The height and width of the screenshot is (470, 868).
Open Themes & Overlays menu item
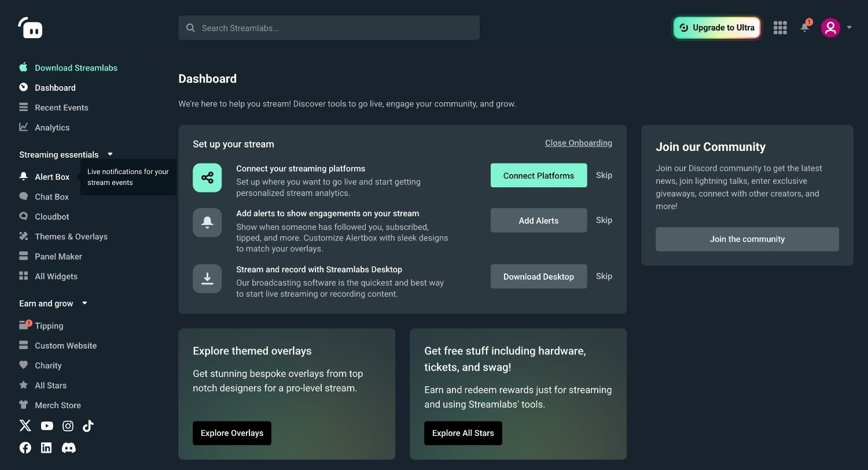click(x=71, y=236)
